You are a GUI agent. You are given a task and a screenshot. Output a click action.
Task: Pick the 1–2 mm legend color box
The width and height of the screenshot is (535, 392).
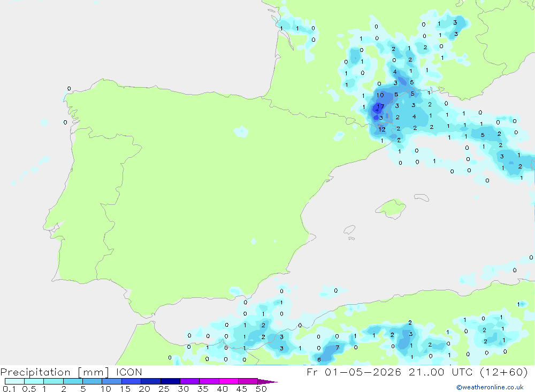[53, 381]
